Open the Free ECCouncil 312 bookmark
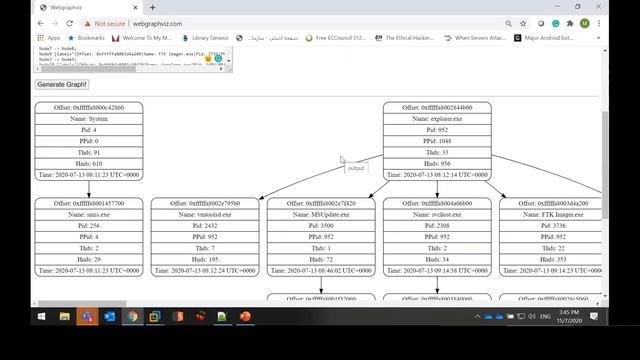The width and height of the screenshot is (640, 360). 336,38
